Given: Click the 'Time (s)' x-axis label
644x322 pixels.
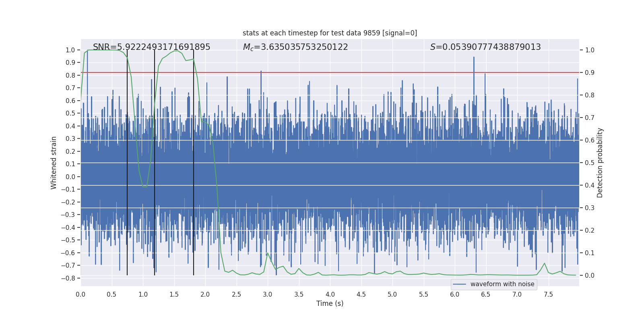Looking at the screenshot, I should coord(330,303).
